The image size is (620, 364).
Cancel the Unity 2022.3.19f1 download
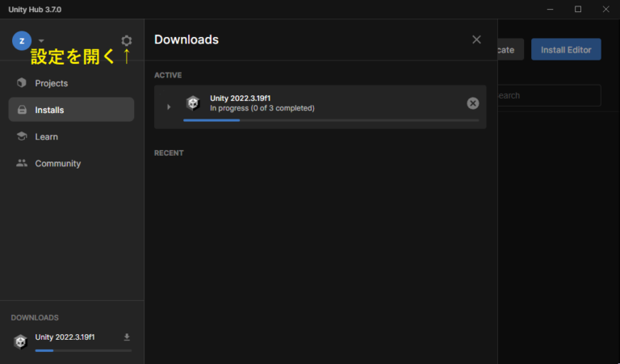473,103
